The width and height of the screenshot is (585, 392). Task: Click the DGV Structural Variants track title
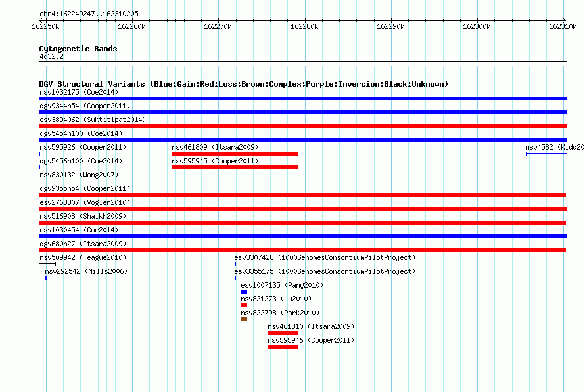244,84
